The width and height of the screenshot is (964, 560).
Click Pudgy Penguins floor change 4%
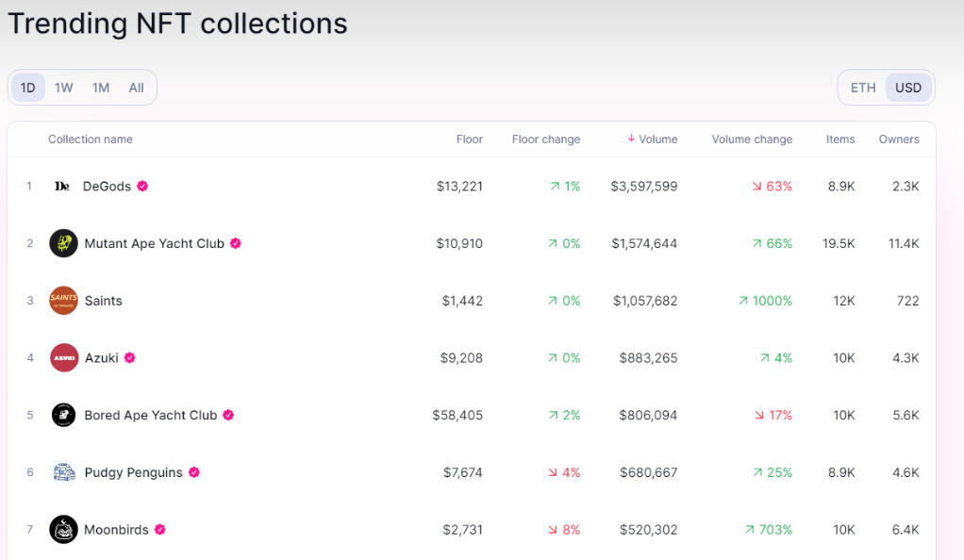(564, 472)
